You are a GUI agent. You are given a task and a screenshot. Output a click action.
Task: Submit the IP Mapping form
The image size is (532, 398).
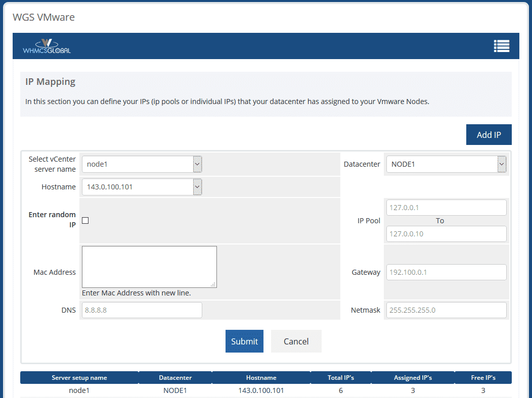click(x=244, y=341)
